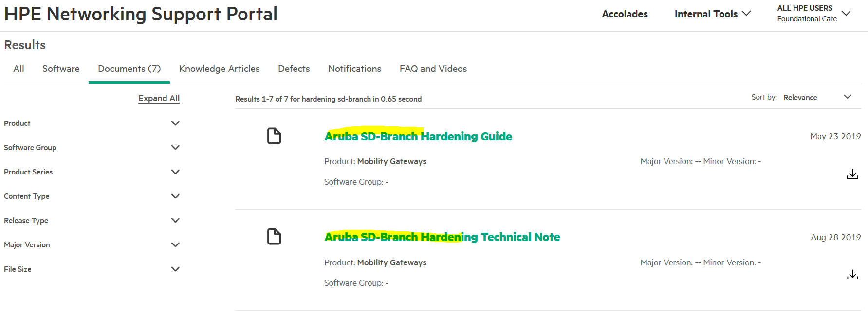Expand the File Size filter
Image resolution: width=868 pixels, height=314 pixels.
coord(175,269)
